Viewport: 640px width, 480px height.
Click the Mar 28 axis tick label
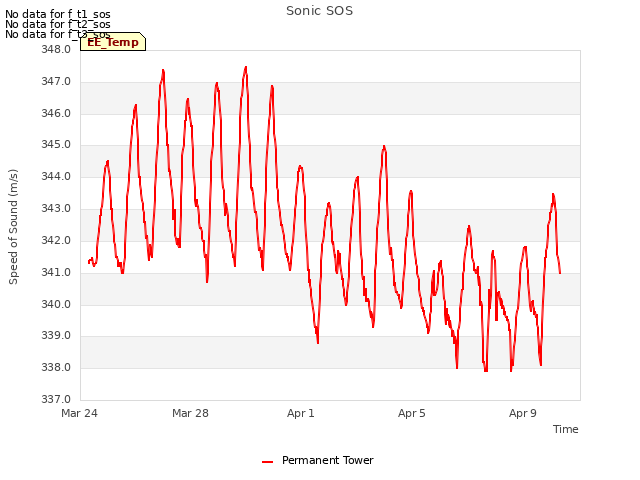tap(190, 413)
